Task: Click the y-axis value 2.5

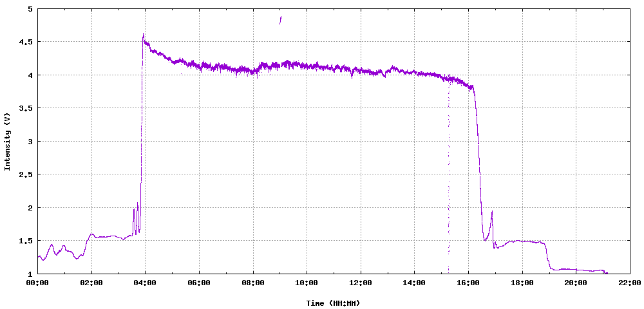Action: [25, 175]
